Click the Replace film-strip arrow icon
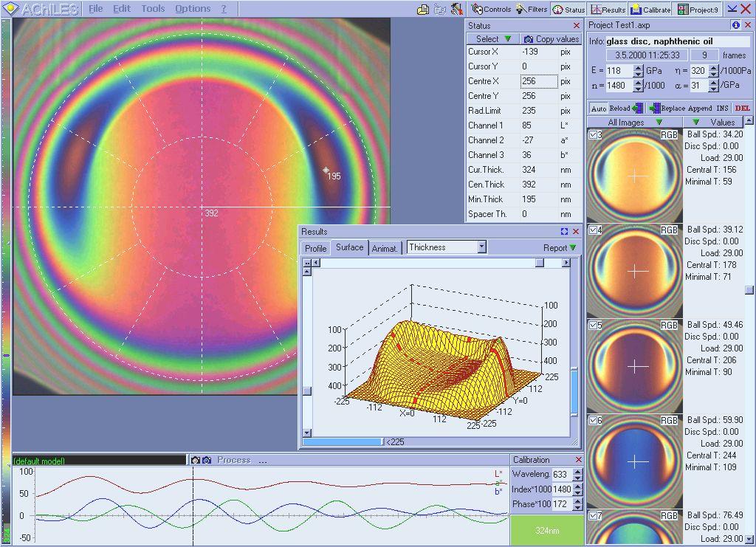The image size is (756, 547). coord(654,108)
